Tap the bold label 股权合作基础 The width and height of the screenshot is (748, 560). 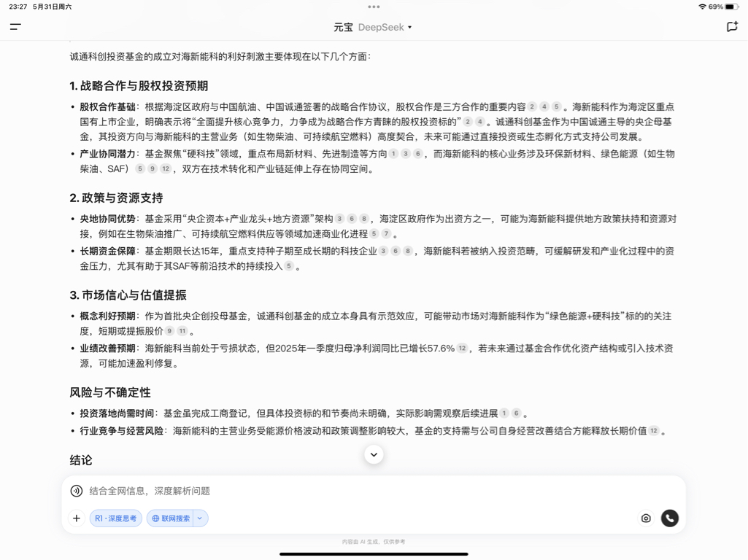[107, 106]
